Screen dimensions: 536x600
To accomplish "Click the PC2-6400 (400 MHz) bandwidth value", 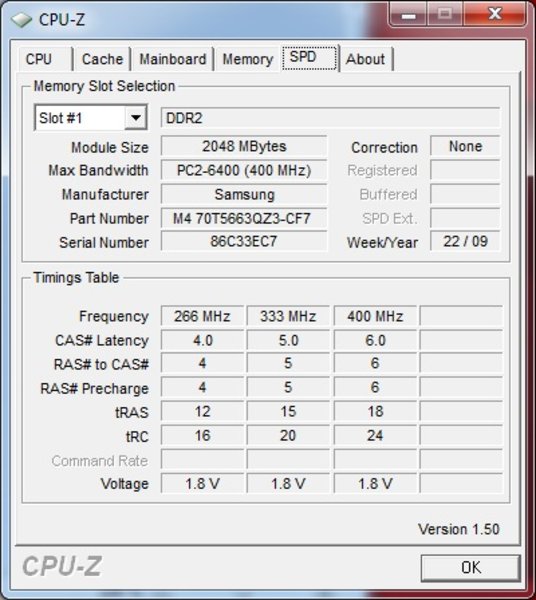I will point(244,170).
